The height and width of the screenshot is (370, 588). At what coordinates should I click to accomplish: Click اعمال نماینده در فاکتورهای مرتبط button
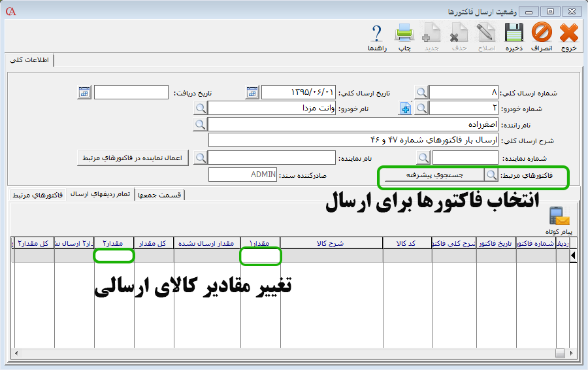click(x=133, y=158)
